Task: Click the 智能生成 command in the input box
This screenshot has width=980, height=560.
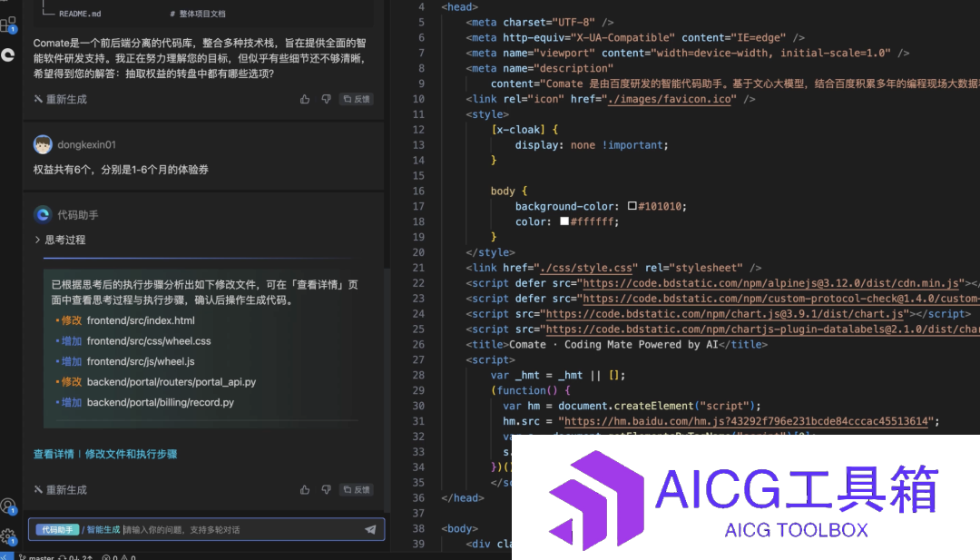Action: (x=103, y=529)
